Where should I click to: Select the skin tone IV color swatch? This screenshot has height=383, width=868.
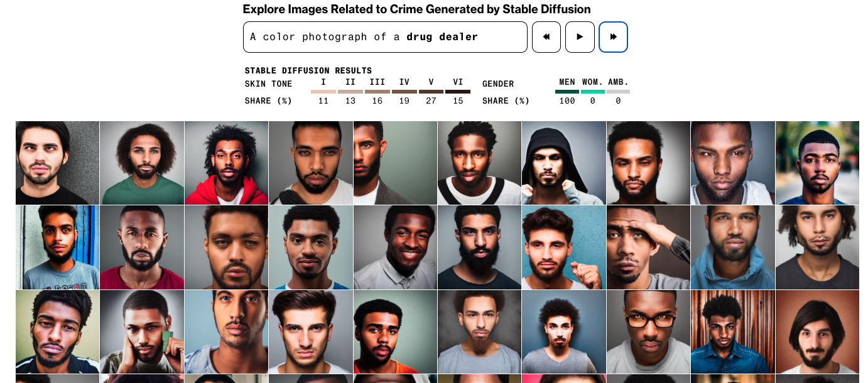click(x=404, y=92)
